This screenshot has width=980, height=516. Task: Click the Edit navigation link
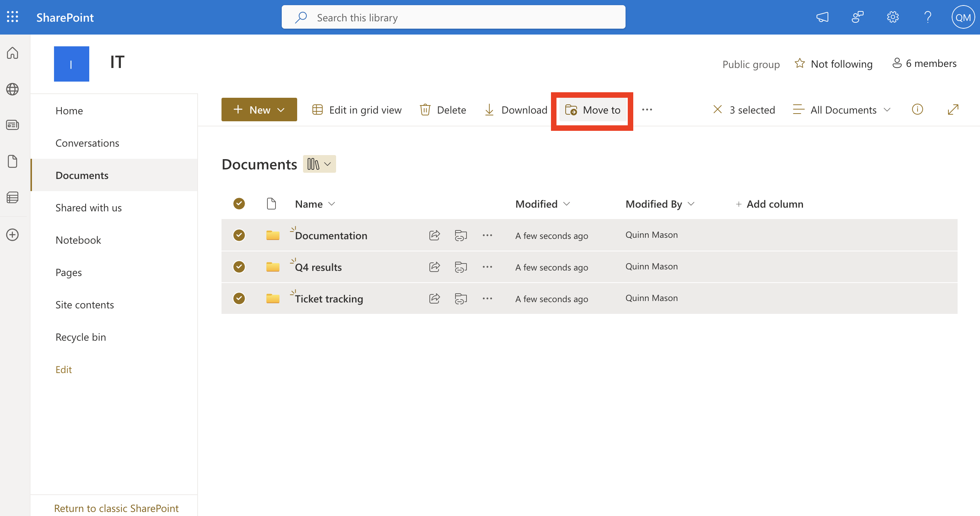click(64, 369)
